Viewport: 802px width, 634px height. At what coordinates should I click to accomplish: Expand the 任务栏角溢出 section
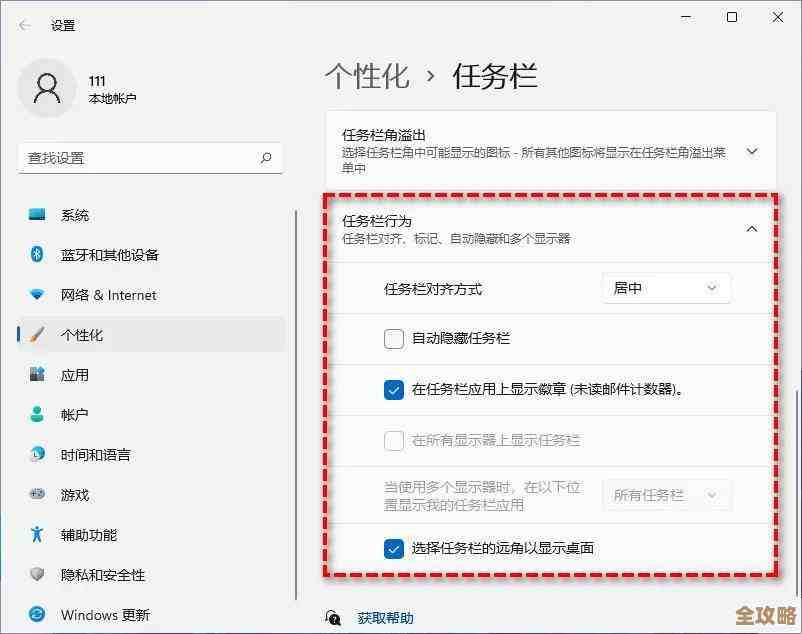[x=751, y=151]
